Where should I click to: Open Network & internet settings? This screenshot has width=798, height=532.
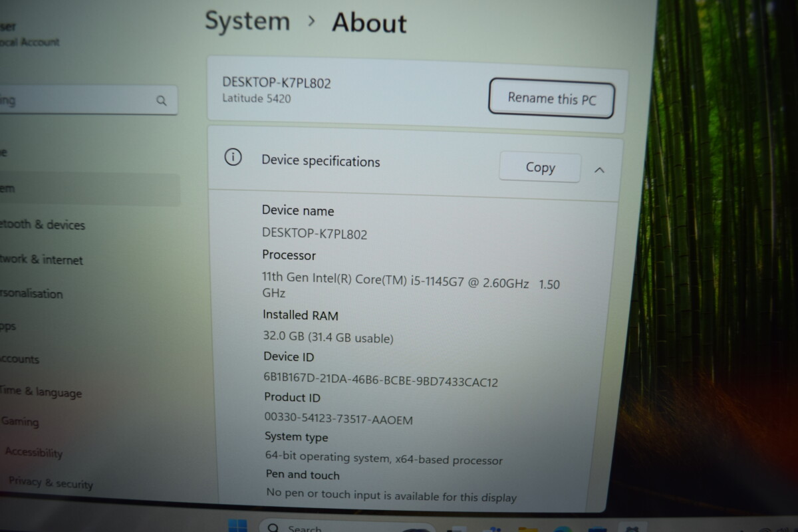coord(41,259)
